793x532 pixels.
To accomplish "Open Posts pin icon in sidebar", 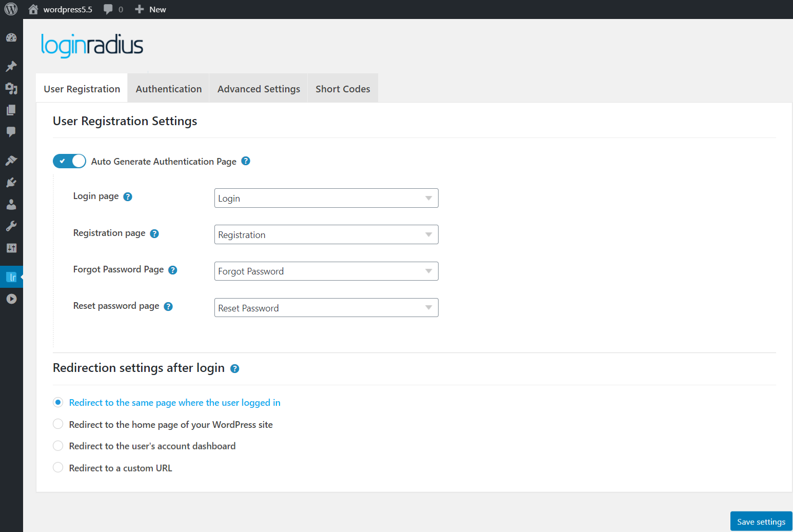I will [11, 66].
